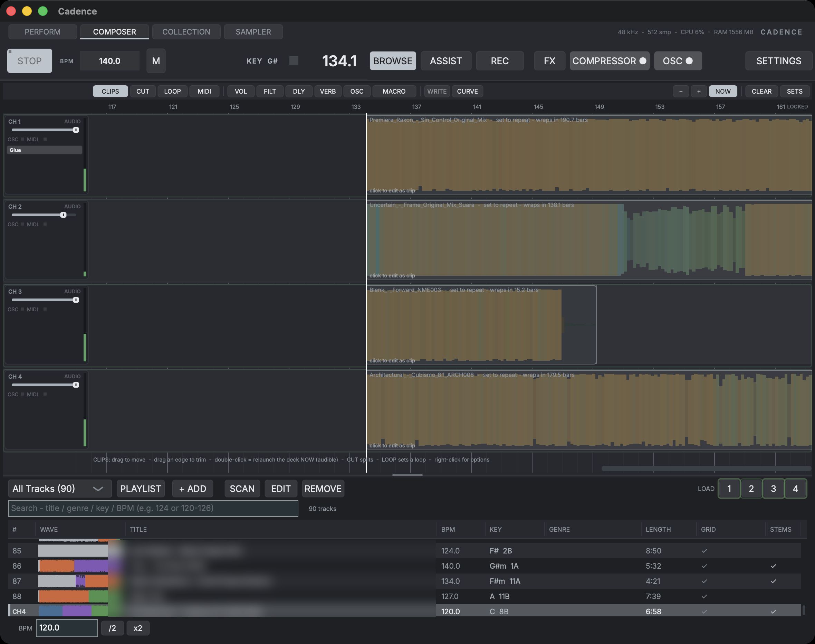Image resolution: width=815 pixels, height=644 pixels.
Task: Click the REMOVE track button
Action: click(x=323, y=489)
